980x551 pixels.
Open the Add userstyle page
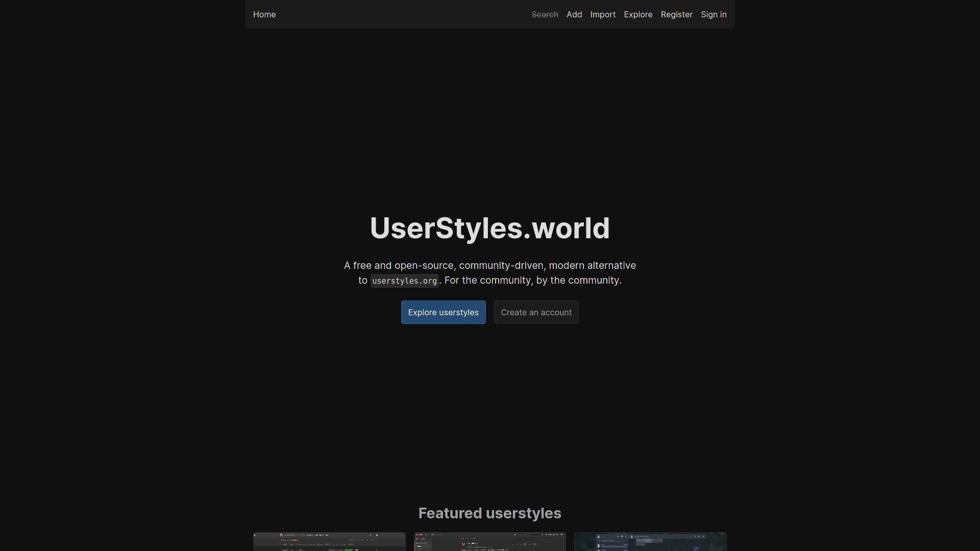pos(574,14)
